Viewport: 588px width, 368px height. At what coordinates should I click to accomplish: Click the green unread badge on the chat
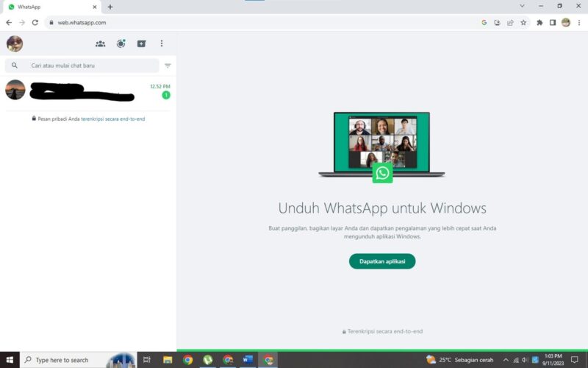click(166, 96)
